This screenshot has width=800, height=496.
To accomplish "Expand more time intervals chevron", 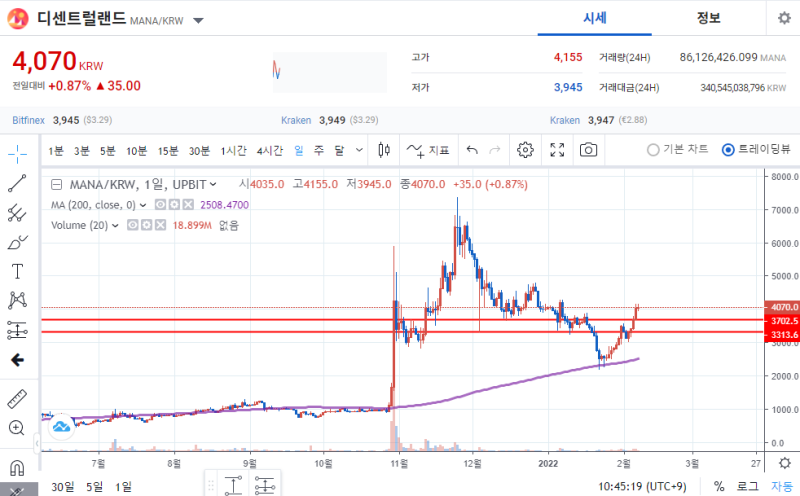I will coord(359,150).
